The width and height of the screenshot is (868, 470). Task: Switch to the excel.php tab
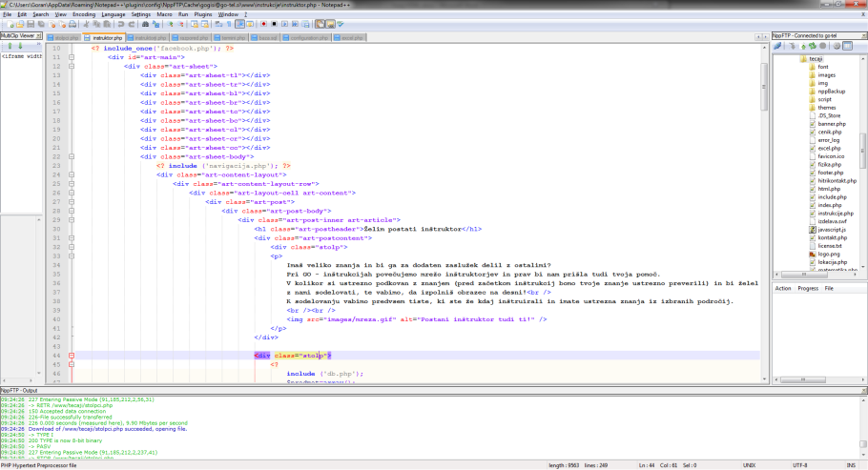coord(348,37)
